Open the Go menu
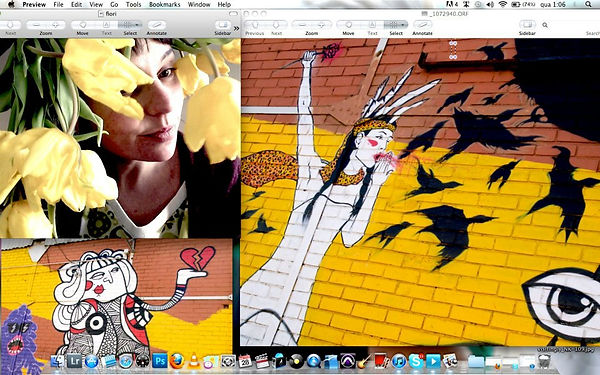Screen dimensions: 600x375 click(114, 4)
